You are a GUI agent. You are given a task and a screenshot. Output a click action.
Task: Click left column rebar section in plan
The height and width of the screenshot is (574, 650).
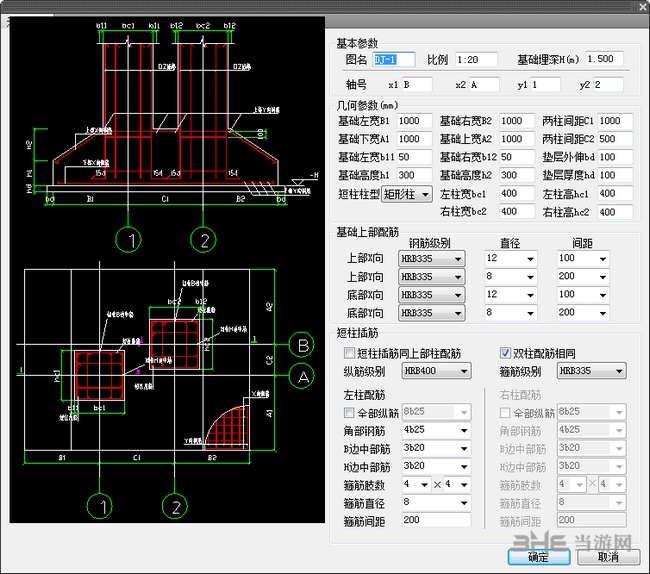click(x=99, y=375)
